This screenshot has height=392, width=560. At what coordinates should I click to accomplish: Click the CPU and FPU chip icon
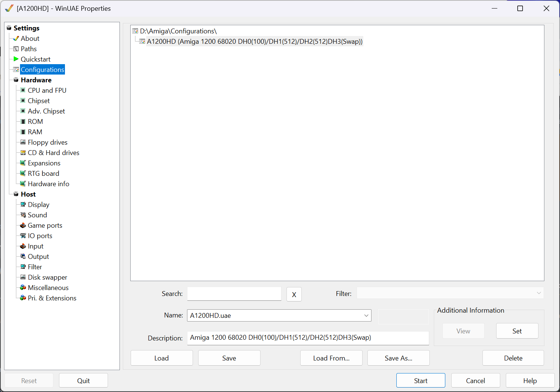pyautogui.click(x=23, y=90)
